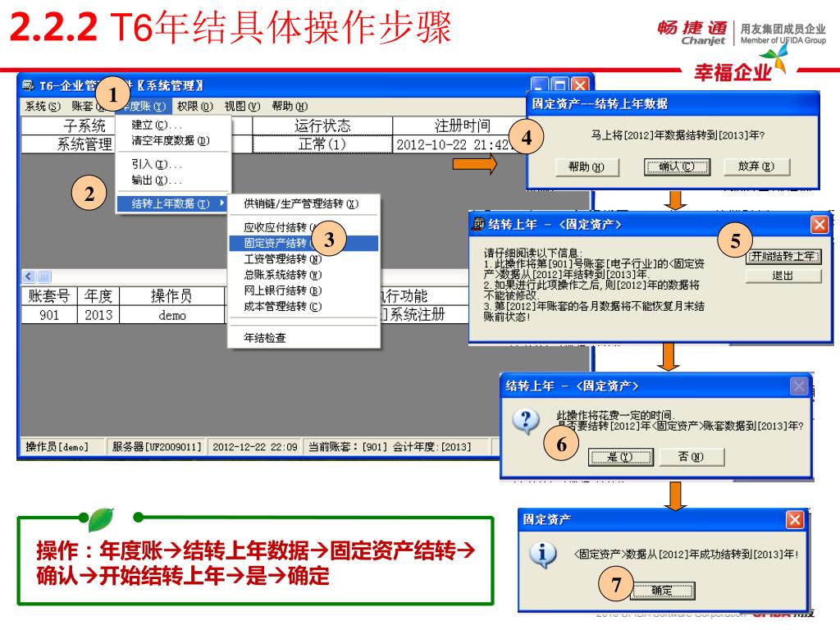The width and height of the screenshot is (840, 630).
Task: Select 工资管理结转(W) submenu item
Action: [x=304, y=259]
